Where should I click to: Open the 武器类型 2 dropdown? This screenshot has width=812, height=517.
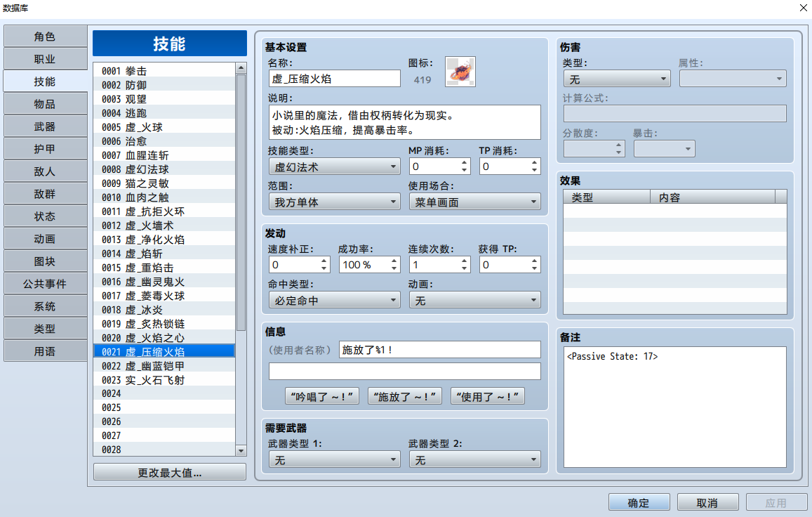pos(475,460)
